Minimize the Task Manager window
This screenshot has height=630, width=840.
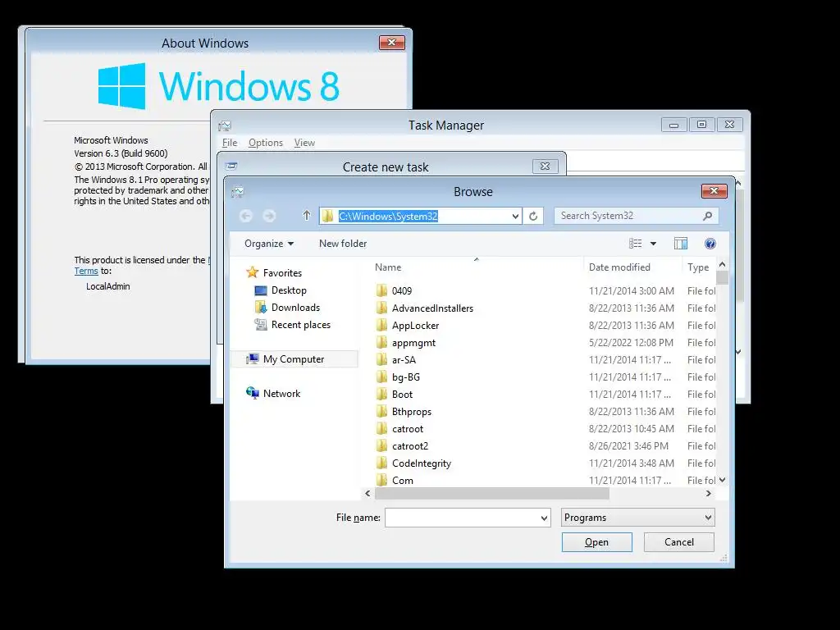click(x=674, y=125)
